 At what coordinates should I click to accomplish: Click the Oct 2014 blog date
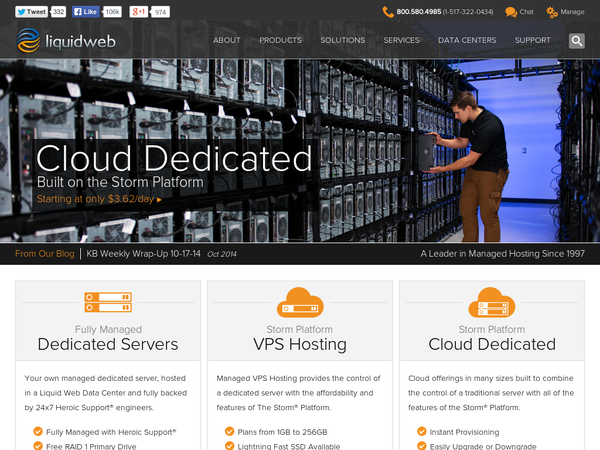tap(222, 254)
